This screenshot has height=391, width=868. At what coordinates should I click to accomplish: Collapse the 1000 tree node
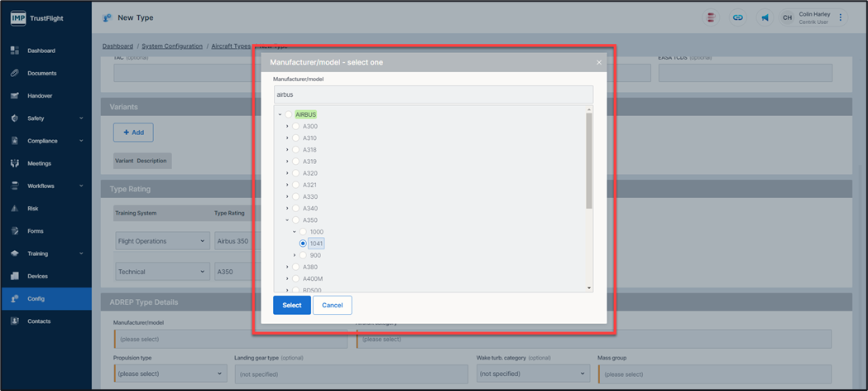click(295, 231)
